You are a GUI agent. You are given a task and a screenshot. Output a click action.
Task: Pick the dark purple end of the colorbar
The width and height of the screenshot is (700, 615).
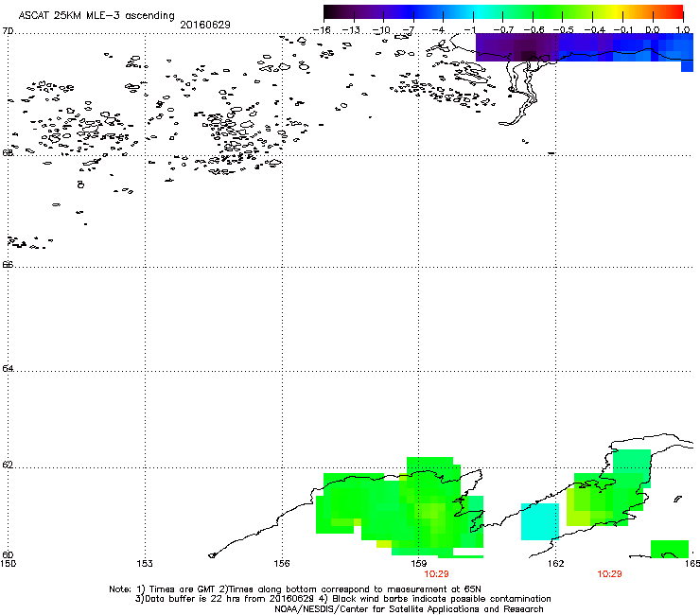tap(331, 12)
